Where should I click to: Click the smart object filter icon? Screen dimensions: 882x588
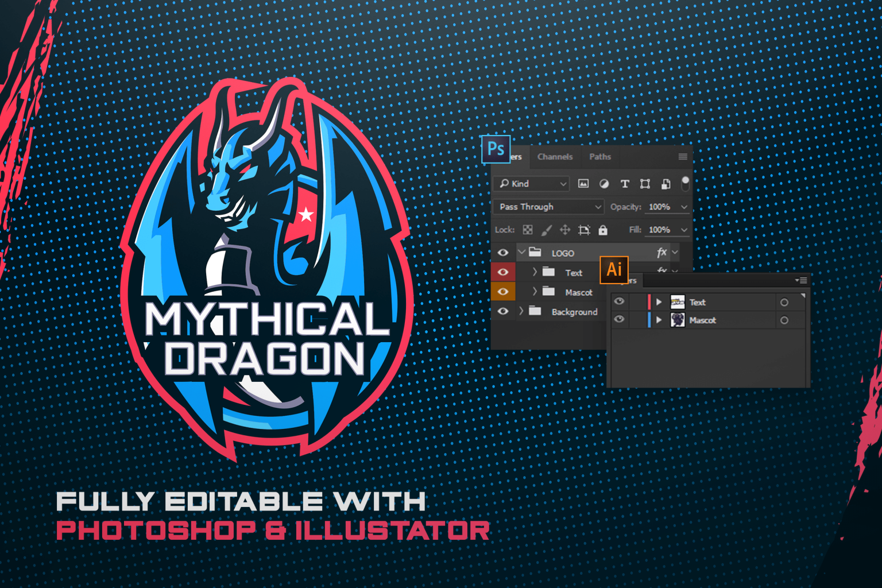[666, 184]
